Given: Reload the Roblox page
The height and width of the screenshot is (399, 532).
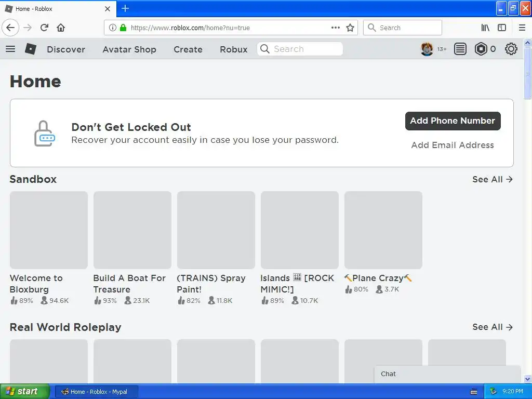Looking at the screenshot, I should 44,28.
